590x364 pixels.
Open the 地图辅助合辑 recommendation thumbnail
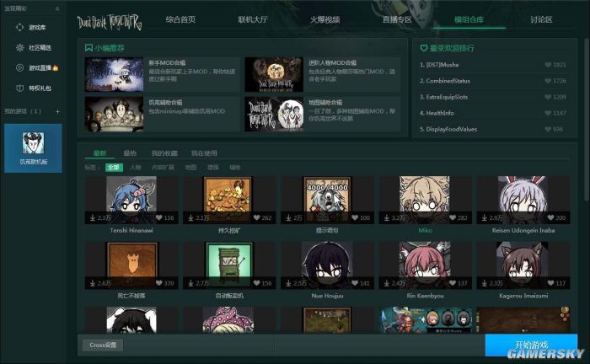274,114
